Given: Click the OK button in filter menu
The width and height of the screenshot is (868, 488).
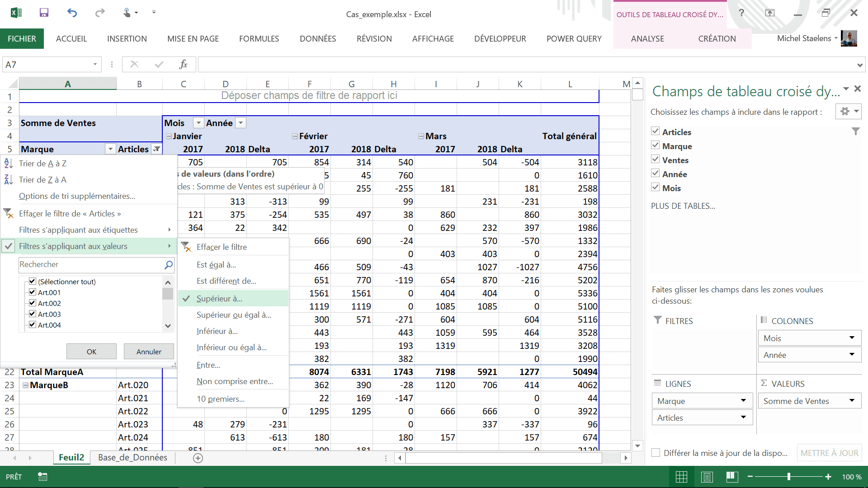Looking at the screenshot, I should 91,352.
